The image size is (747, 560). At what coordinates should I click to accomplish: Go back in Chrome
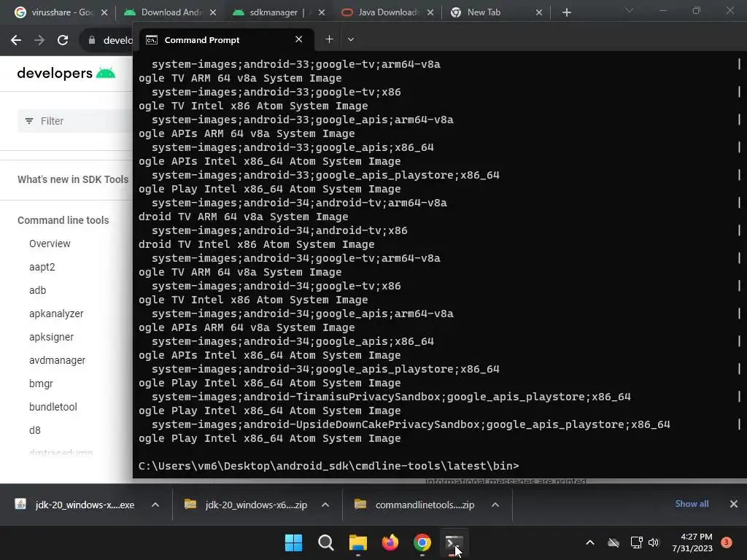coord(16,41)
